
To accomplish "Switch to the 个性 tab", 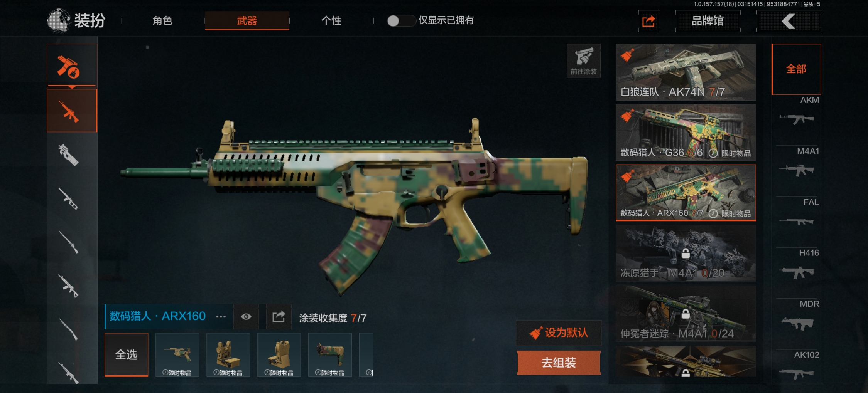I will 331,21.
